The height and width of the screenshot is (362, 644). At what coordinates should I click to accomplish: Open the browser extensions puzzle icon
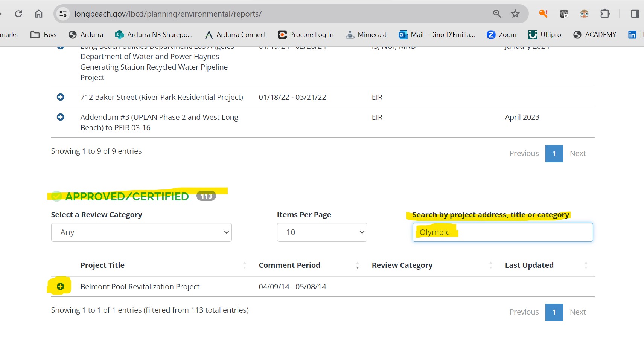[x=604, y=14]
